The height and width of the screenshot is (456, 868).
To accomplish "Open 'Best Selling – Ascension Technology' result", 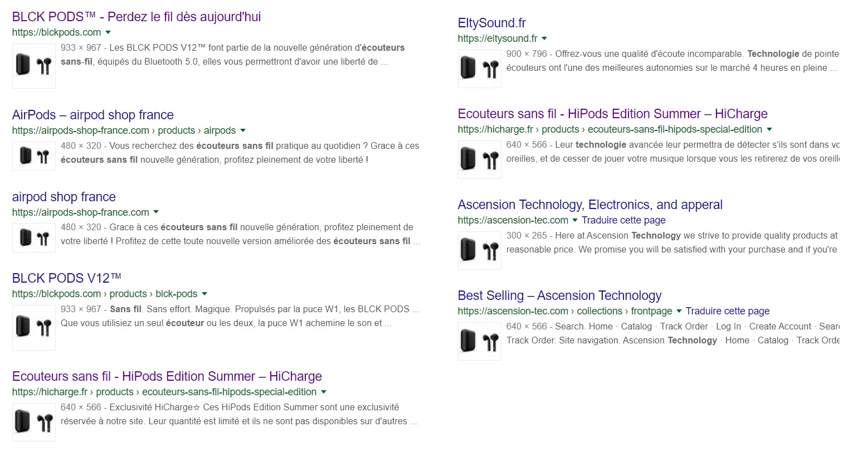I will [560, 295].
